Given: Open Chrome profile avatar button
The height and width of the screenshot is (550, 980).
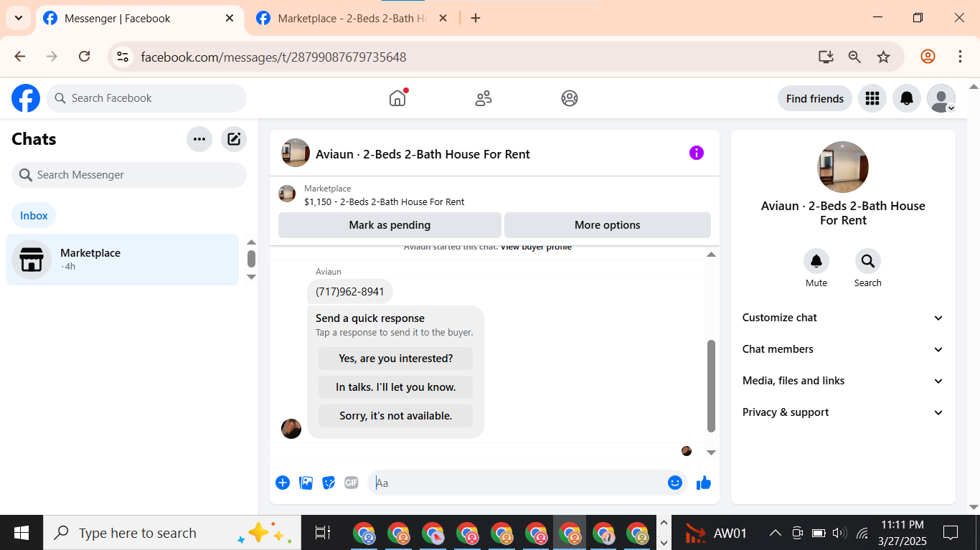Looking at the screenshot, I should coord(928,57).
